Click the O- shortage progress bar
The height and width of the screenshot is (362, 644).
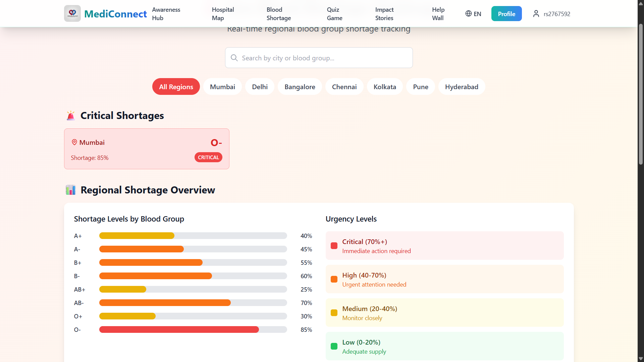click(193, 330)
